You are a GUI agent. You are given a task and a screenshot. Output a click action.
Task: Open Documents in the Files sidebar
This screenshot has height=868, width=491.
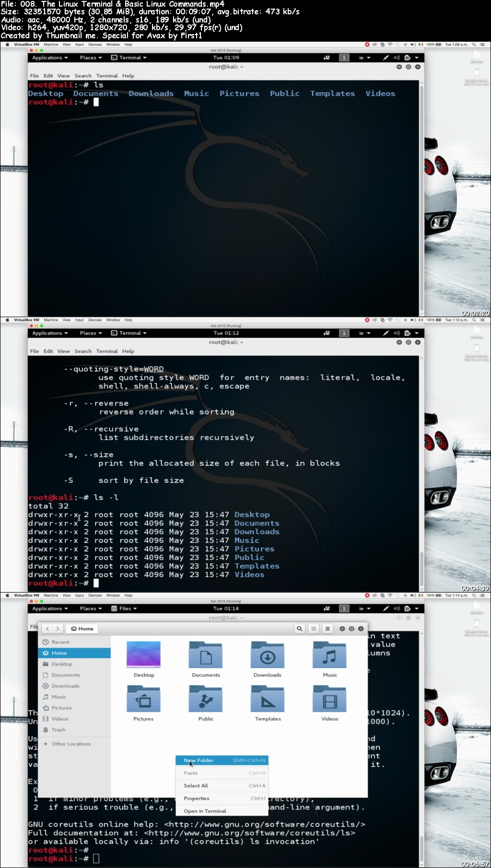click(74, 675)
